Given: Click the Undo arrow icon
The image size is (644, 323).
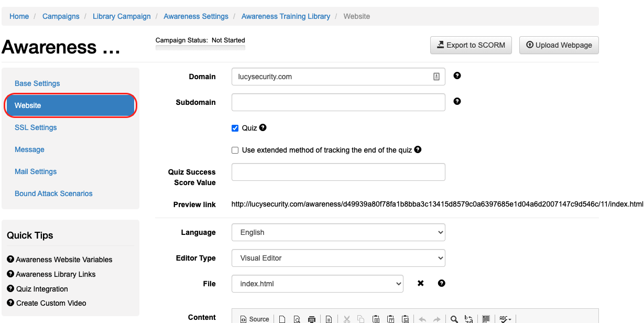Looking at the screenshot, I should [x=422, y=319].
